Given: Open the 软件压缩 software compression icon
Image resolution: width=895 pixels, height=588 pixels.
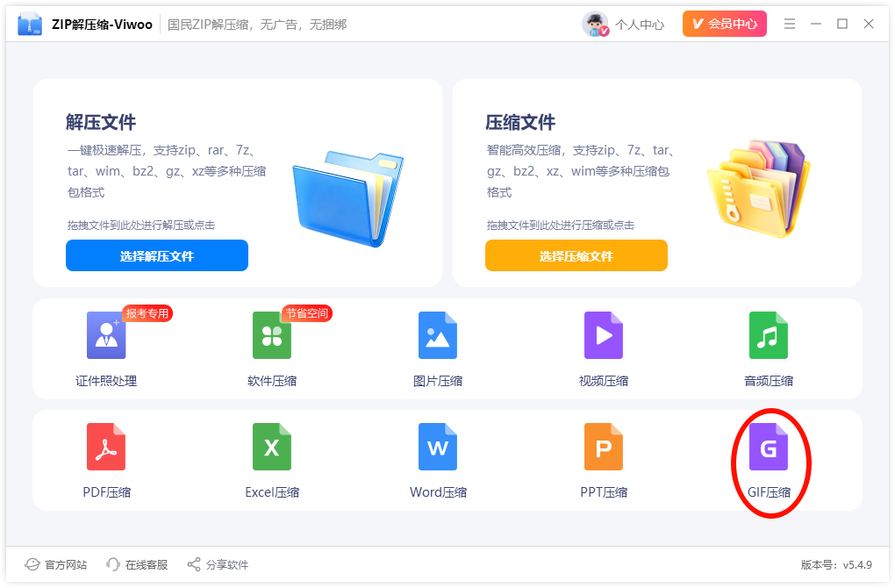Looking at the screenshot, I should 272,335.
